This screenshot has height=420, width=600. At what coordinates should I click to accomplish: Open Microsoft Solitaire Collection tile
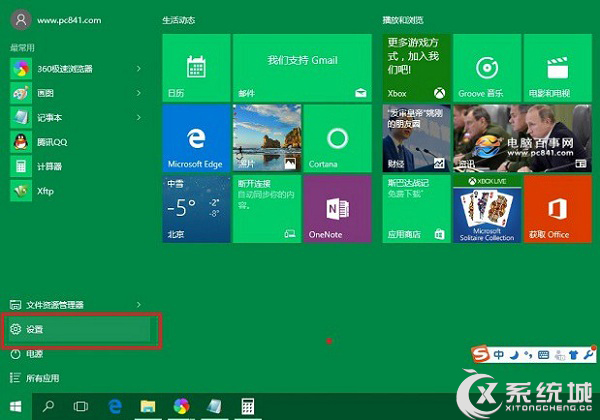click(487, 209)
